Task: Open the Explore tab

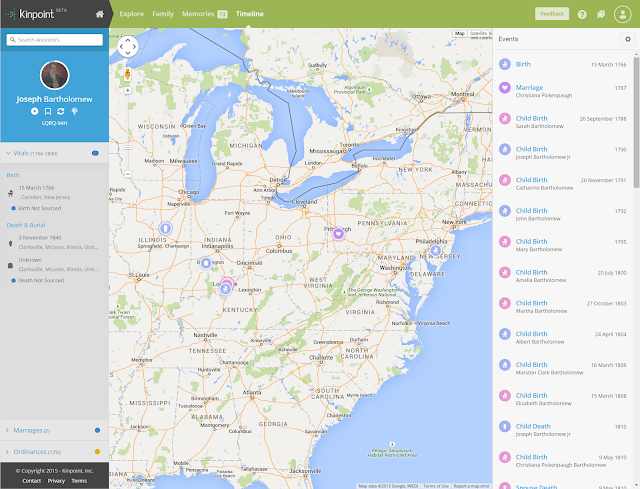Action: point(131,14)
